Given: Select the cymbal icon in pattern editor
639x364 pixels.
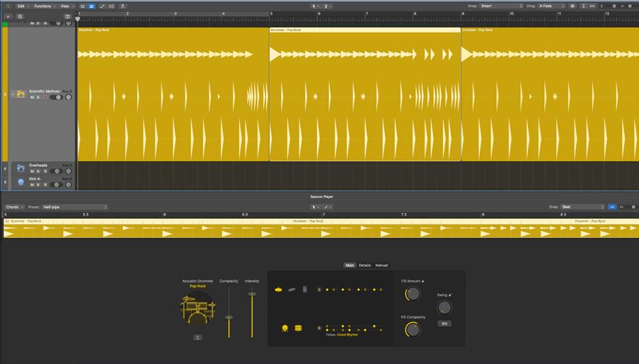Looking at the screenshot, I should click(x=278, y=290).
